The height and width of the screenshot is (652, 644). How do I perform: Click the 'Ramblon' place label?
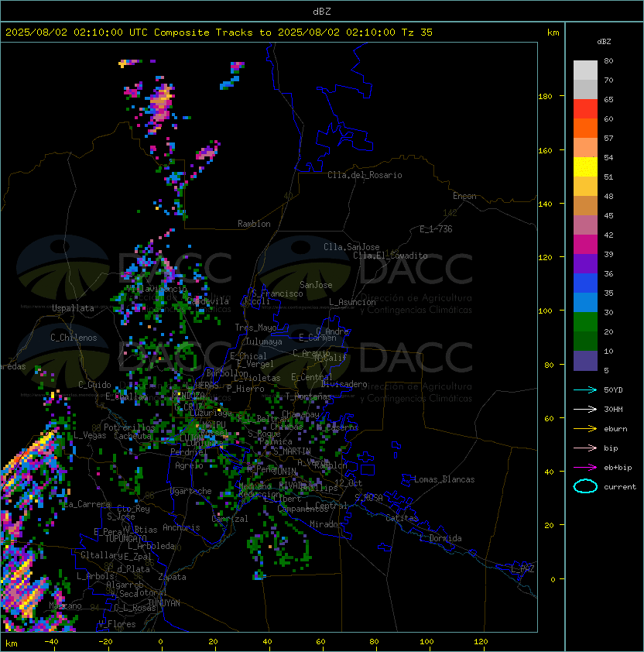254,224
